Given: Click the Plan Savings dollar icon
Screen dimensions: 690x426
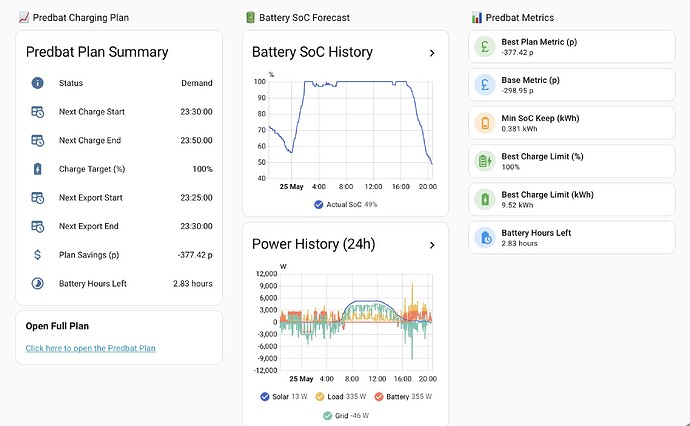Looking at the screenshot, I should [x=37, y=255].
